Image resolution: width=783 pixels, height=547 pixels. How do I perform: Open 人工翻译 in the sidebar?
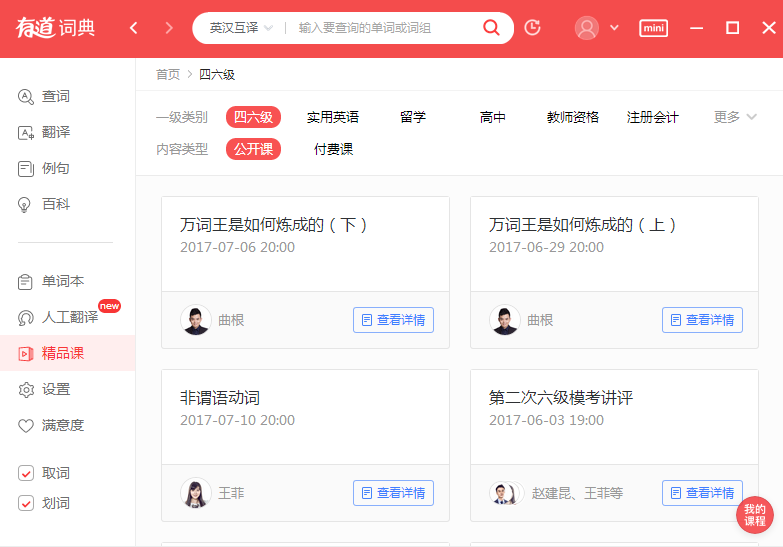click(x=69, y=317)
